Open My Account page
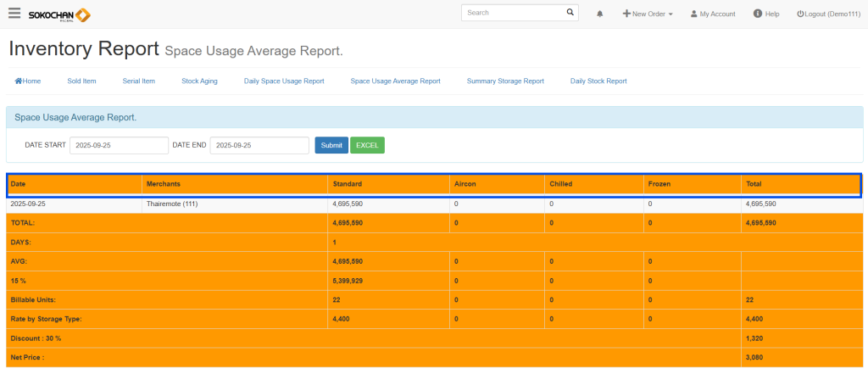The width and height of the screenshot is (868, 391). click(713, 14)
